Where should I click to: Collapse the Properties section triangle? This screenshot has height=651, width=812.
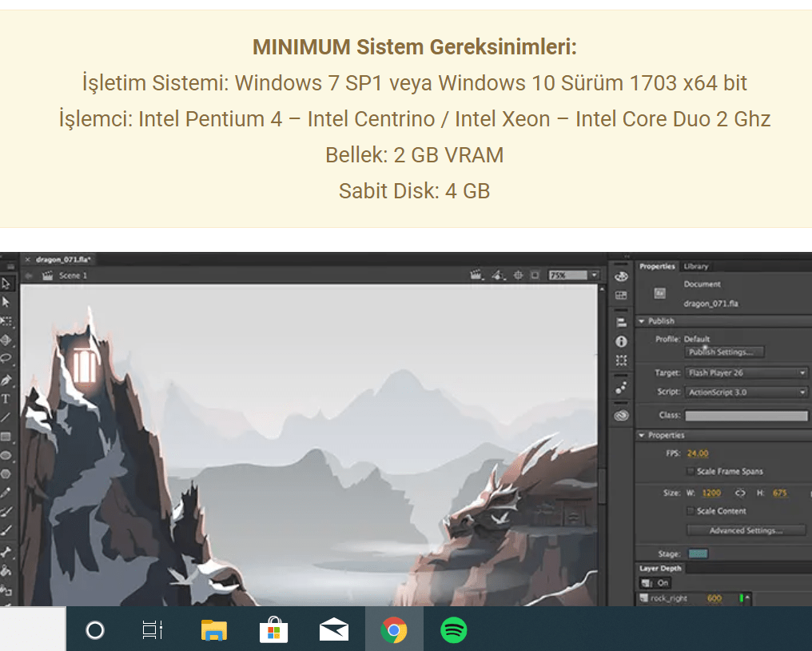(x=642, y=435)
